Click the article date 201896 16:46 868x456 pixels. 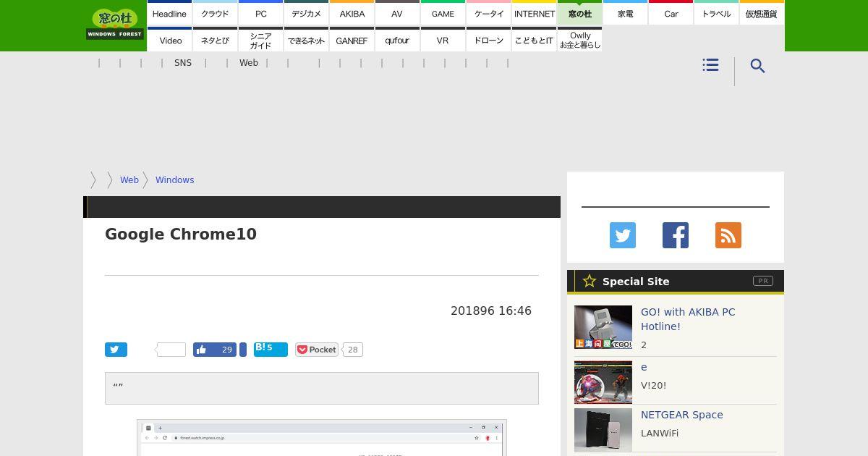491,311
